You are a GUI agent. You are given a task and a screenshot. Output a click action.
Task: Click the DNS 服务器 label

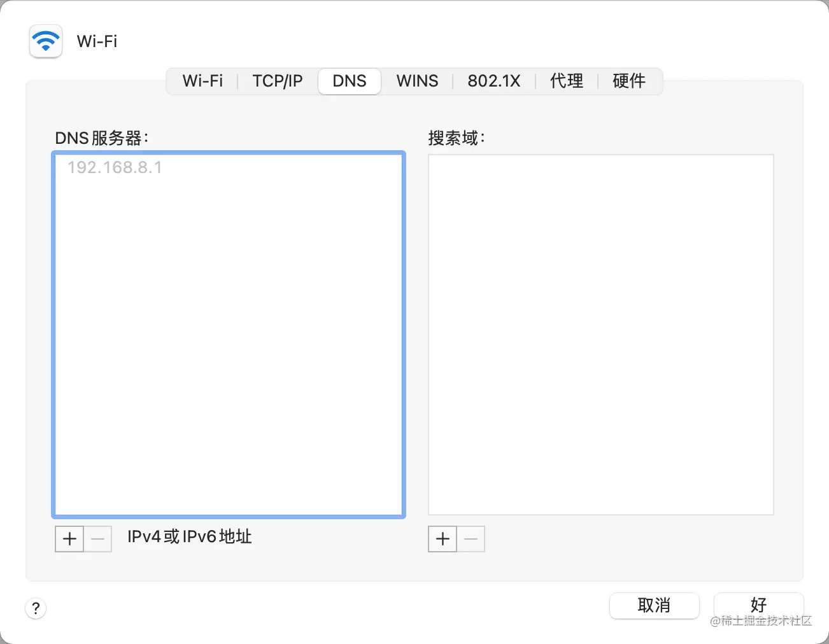102,138
